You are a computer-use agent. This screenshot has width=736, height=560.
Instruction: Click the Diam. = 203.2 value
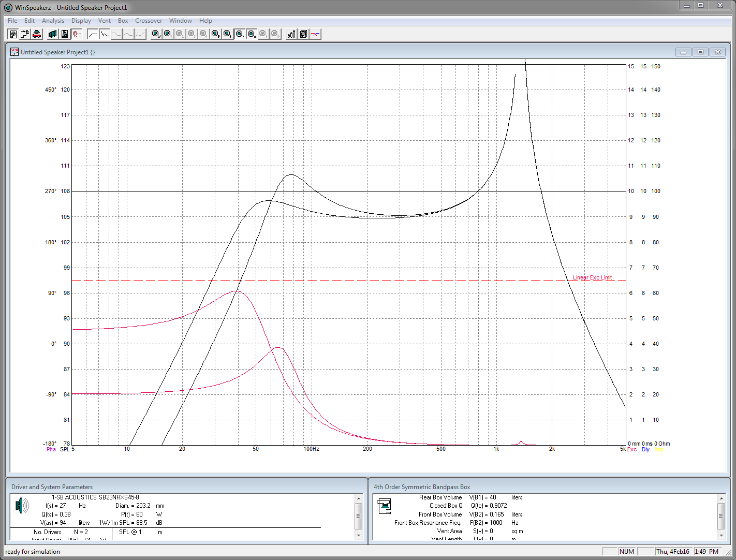[x=133, y=506]
